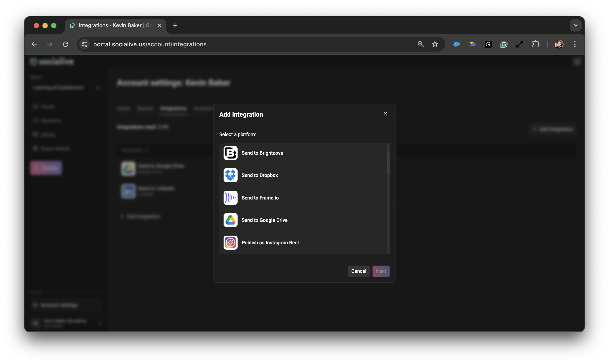
Task: View site information in address bar
Action: pos(84,44)
